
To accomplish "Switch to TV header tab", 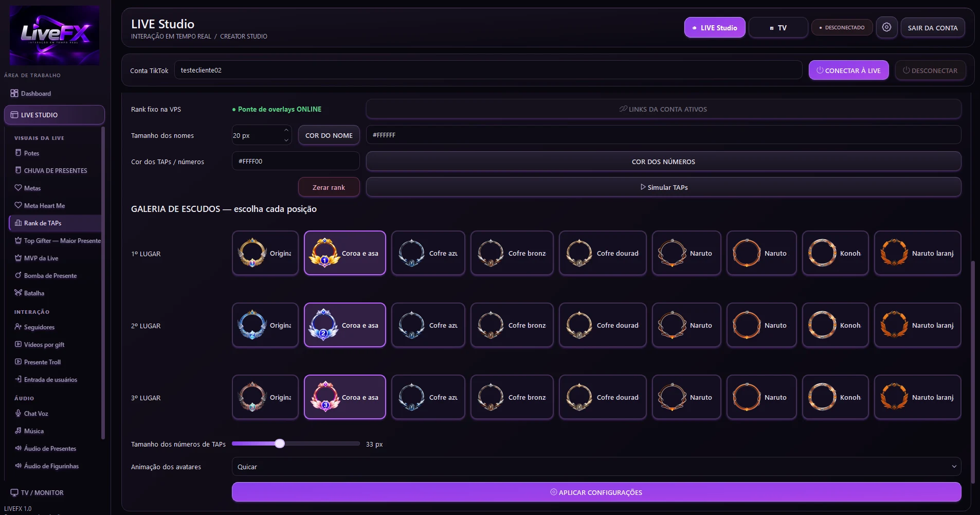I will click(x=778, y=28).
